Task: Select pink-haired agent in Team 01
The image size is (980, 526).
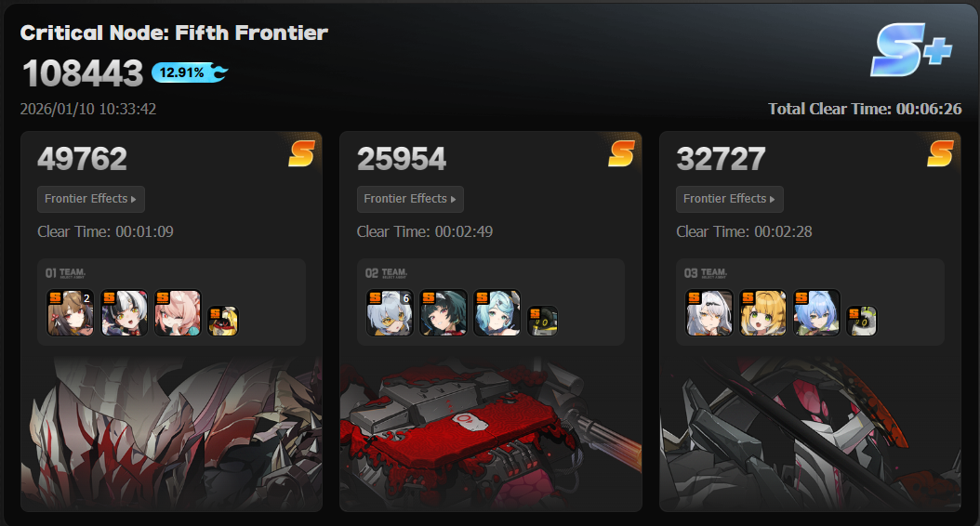Action: pos(178,312)
